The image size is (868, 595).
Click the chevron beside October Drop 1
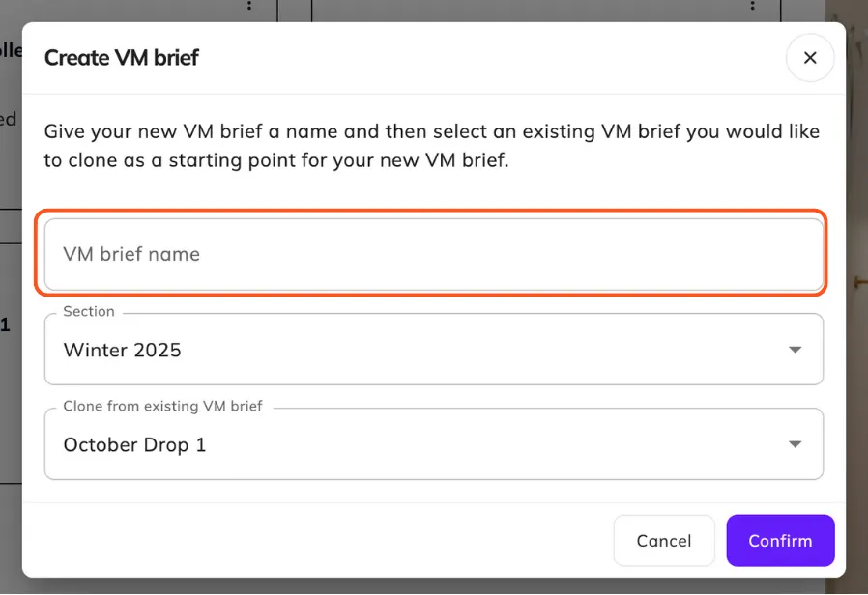coord(795,444)
